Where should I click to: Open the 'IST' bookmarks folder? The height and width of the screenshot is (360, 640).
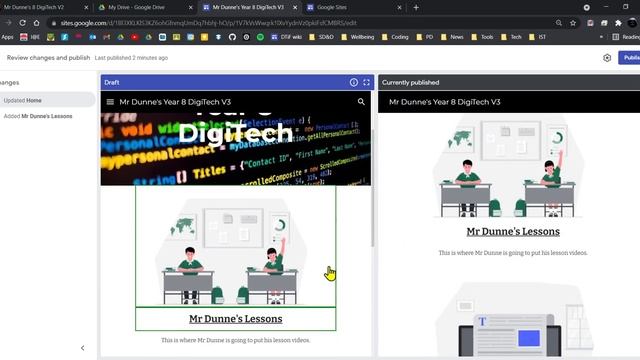click(x=537, y=37)
